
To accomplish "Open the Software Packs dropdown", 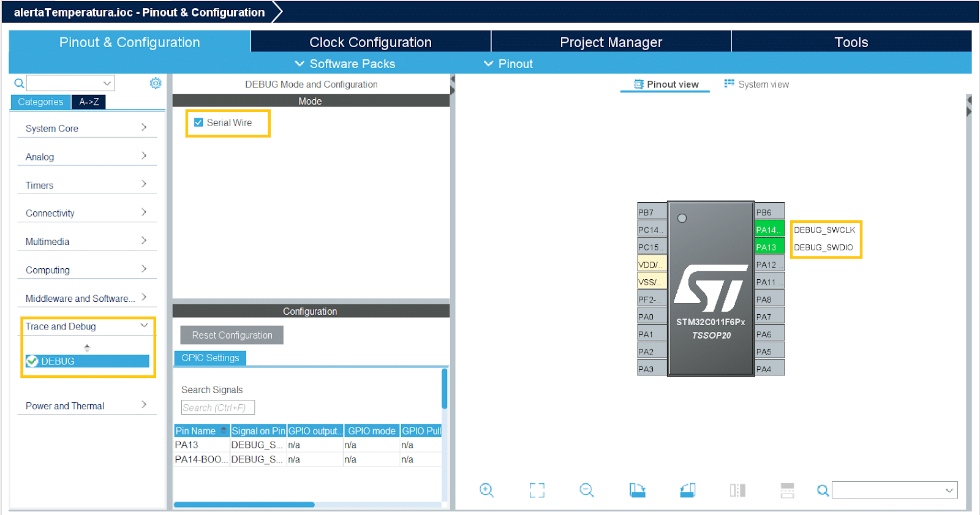I will pos(345,64).
